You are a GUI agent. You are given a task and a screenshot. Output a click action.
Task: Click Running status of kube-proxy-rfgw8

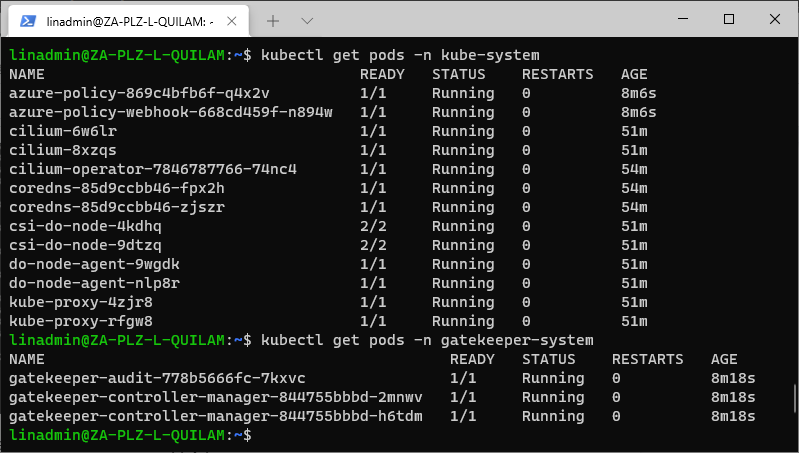point(463,321)
